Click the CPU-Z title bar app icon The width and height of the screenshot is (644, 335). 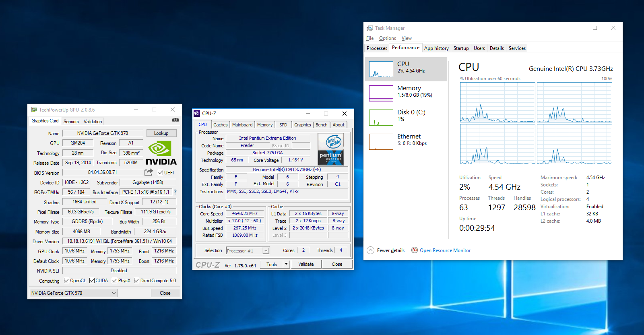197,114
